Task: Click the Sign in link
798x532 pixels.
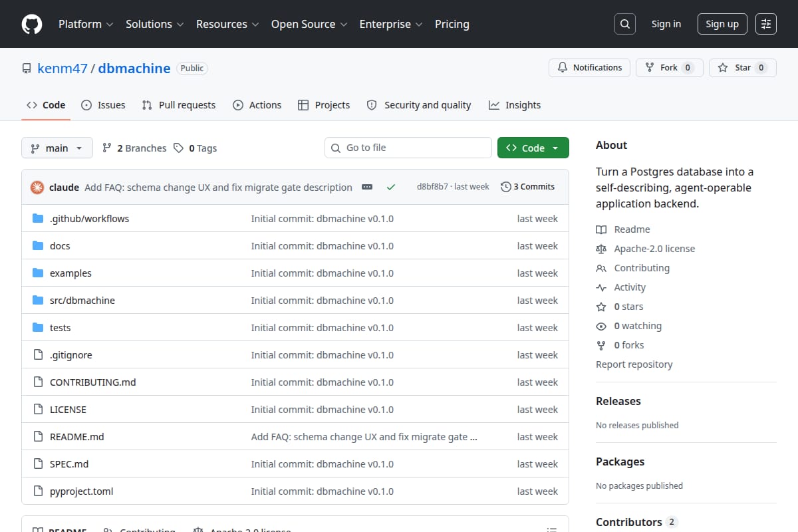Action: click(666, 24)
